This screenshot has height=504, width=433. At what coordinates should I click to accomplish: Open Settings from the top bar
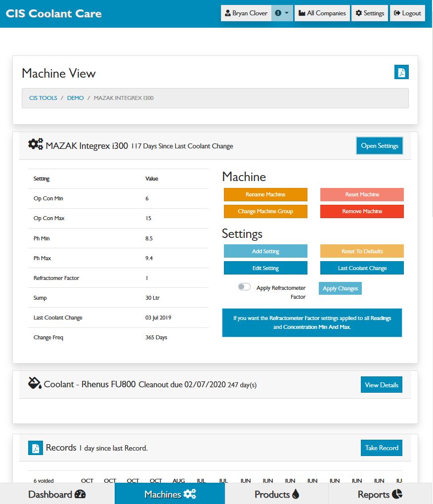370,13
